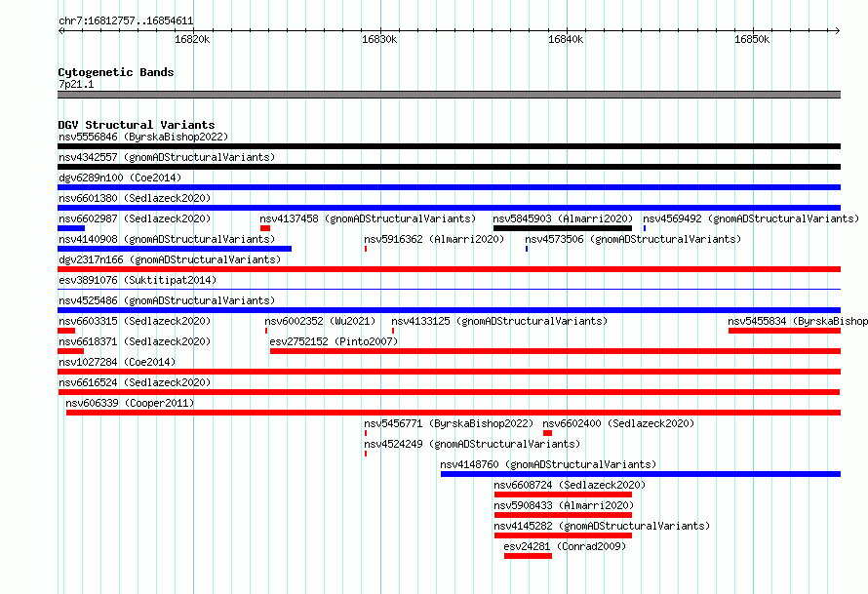Select nsv1027284 (Coe2014) label
868x594 pixels.
(x=117, y=362)
